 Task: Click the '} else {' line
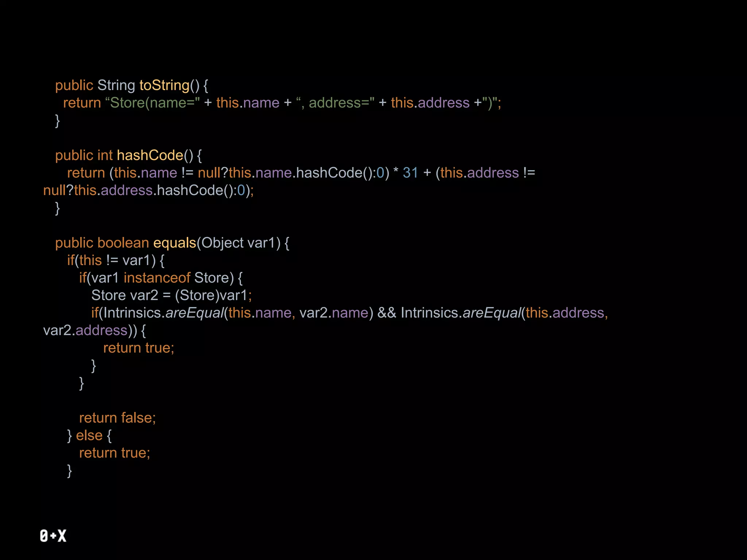click(x=89, y=436)
